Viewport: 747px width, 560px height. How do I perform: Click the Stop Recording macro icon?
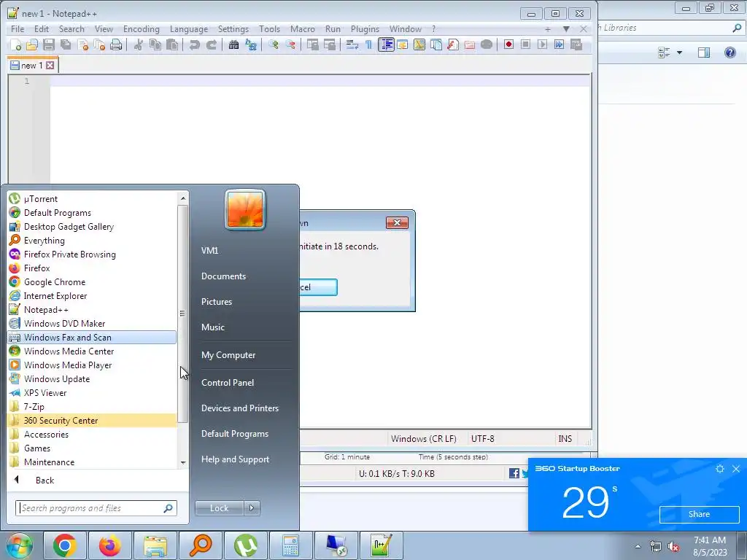(x=525, y=44)
